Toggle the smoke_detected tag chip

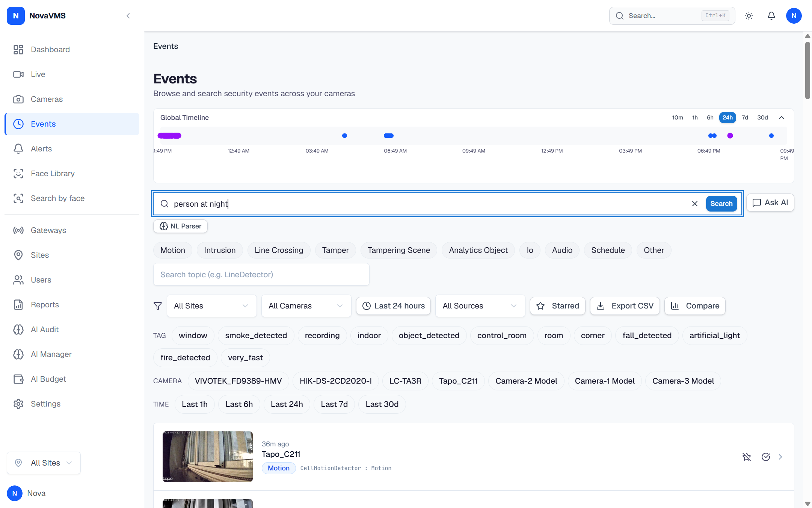256,336
